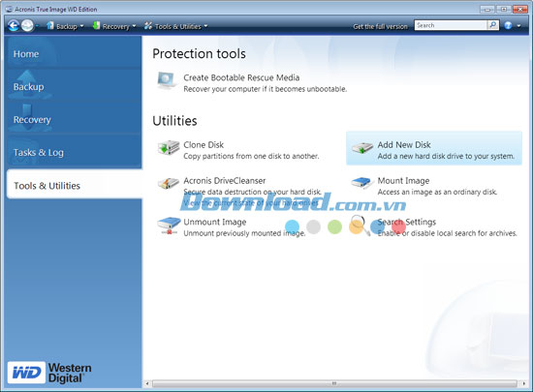Open the Search Settings link
Viewport: 533px width, 392px height.
[407, 222]
